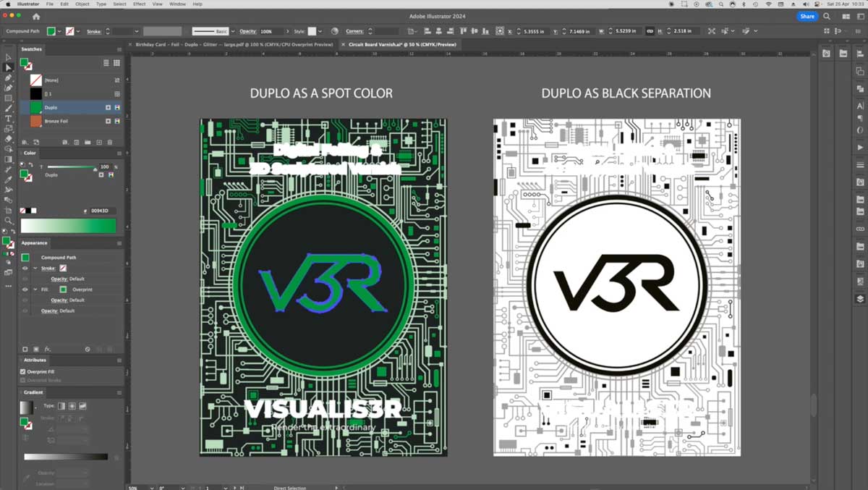This screenshot has height=490, width=868.
Task: Select the Direct Selection tool
Action: tap(9, 67)
